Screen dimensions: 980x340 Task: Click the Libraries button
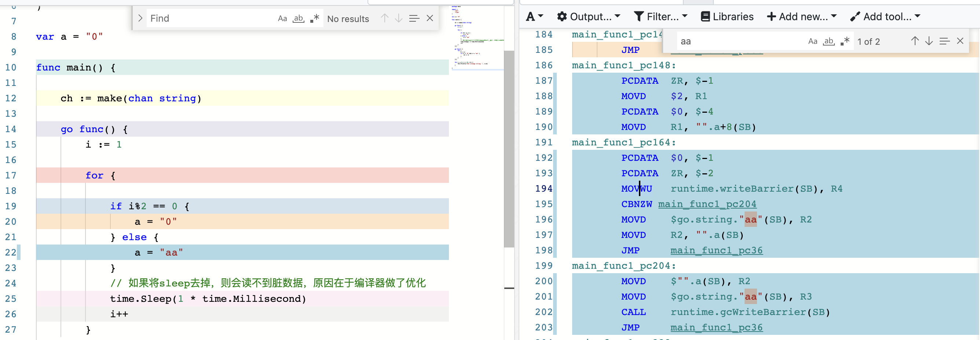(727, 17)
